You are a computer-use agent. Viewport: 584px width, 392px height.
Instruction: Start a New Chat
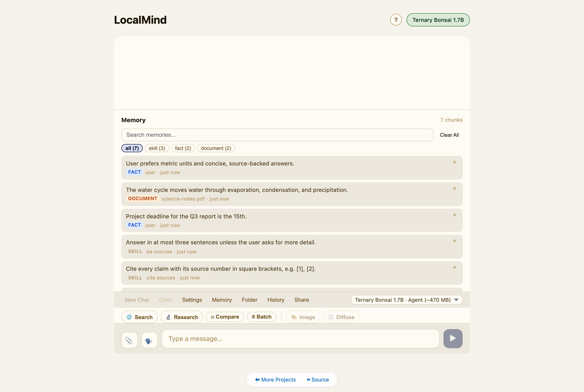137,300
